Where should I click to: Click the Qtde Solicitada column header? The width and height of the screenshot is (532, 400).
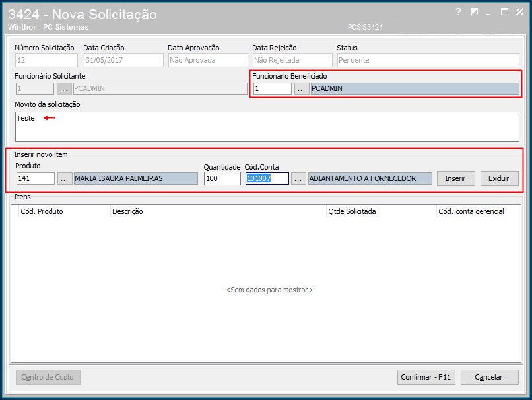pos(382,211)
